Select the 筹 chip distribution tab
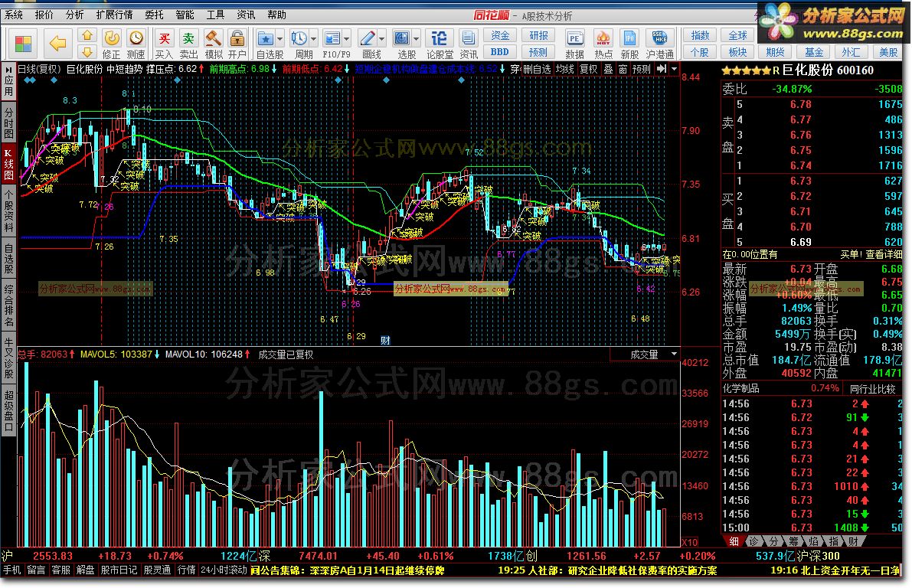 [x=793, y=541]
